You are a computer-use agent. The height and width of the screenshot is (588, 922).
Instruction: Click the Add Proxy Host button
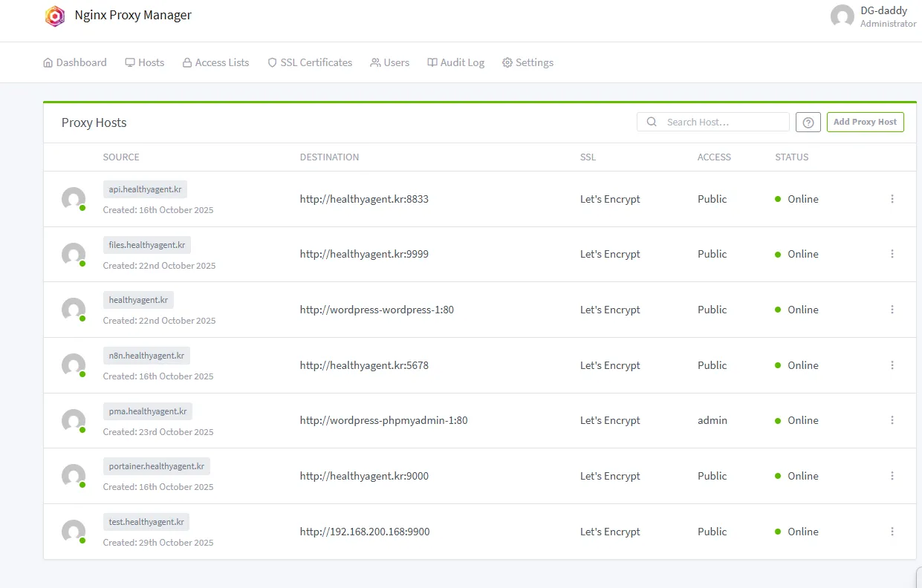pyautogui.click(x=865, y=122)
